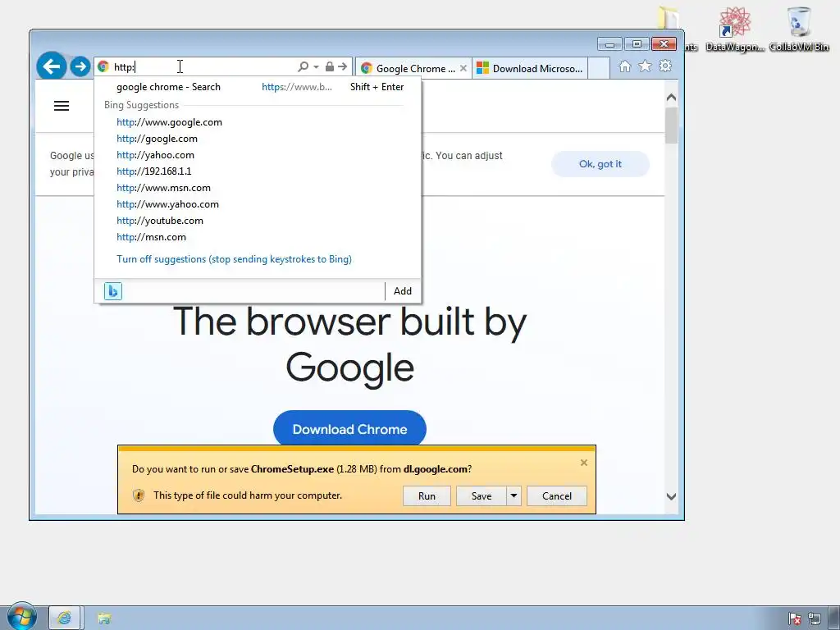Dismiss the download notification bar
Screen dimensions: 840x630
pos(584,463)
